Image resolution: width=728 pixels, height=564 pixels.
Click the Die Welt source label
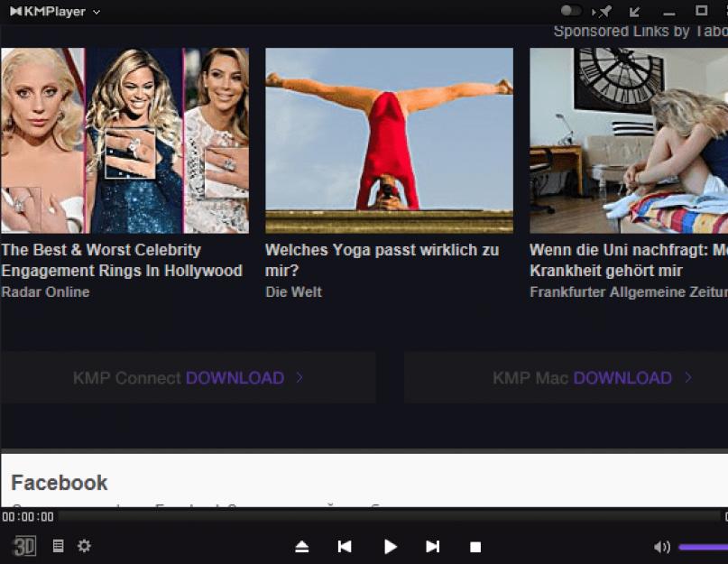(293, 292)
